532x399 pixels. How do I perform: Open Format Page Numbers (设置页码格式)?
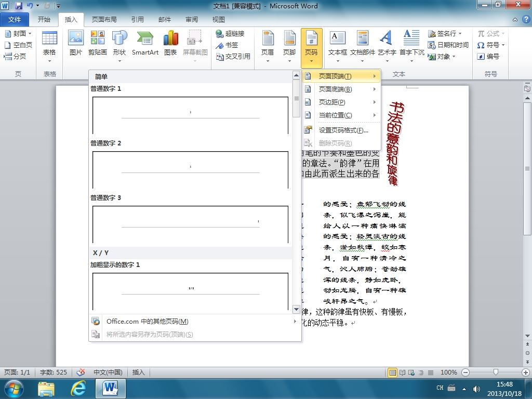(x=341, y=130)
